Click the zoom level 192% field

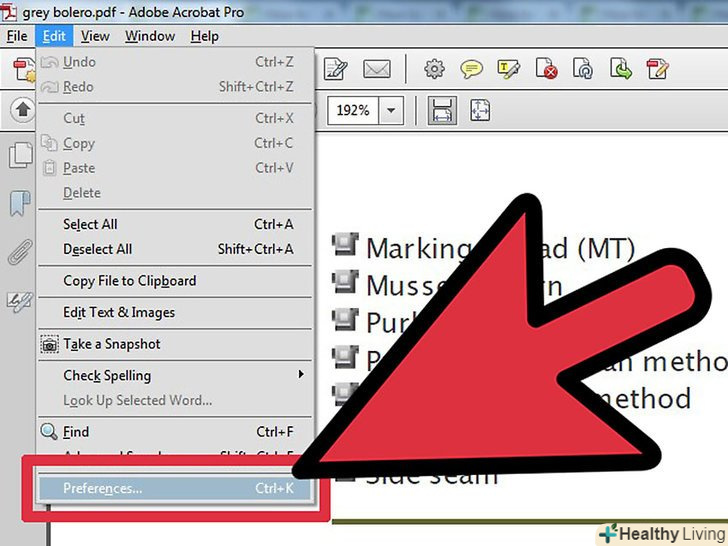[x=353, y=110]
